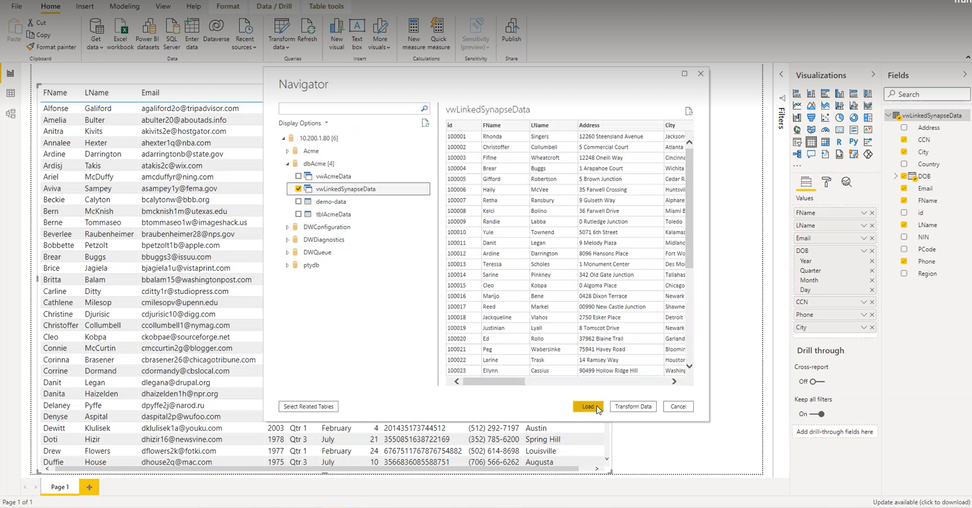Activate the Format painter
This screenshot has height=508, width=972.
(x=51, y=47)
